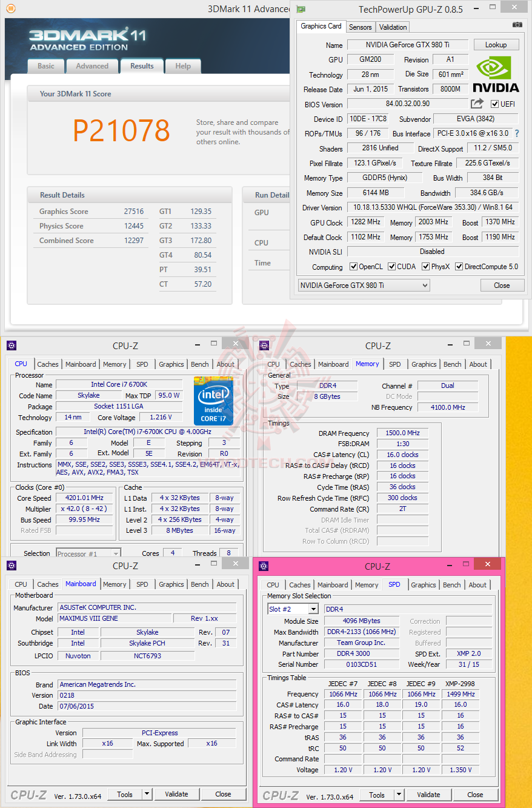Click the Close button in the Mainboard CPU-Z window

pyautogui.click(x=223, y=794)
